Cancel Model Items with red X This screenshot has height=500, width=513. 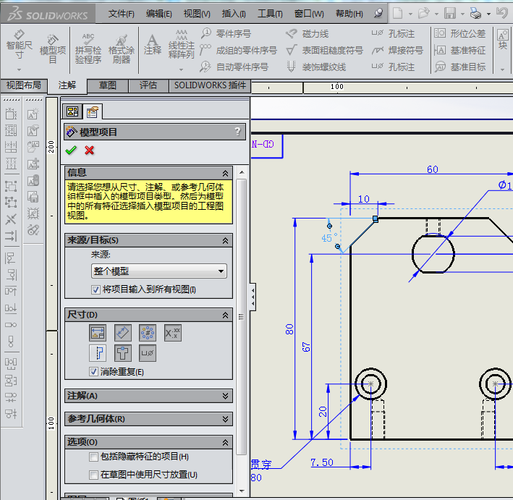(x=89, y=150)
